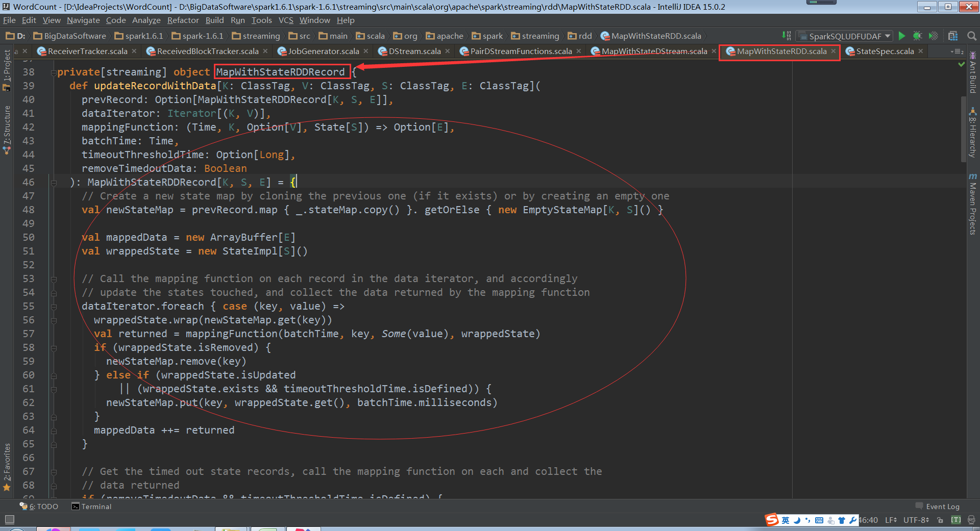
Task: Toggle fold marker at line 60
Action: tap(54, 375)
